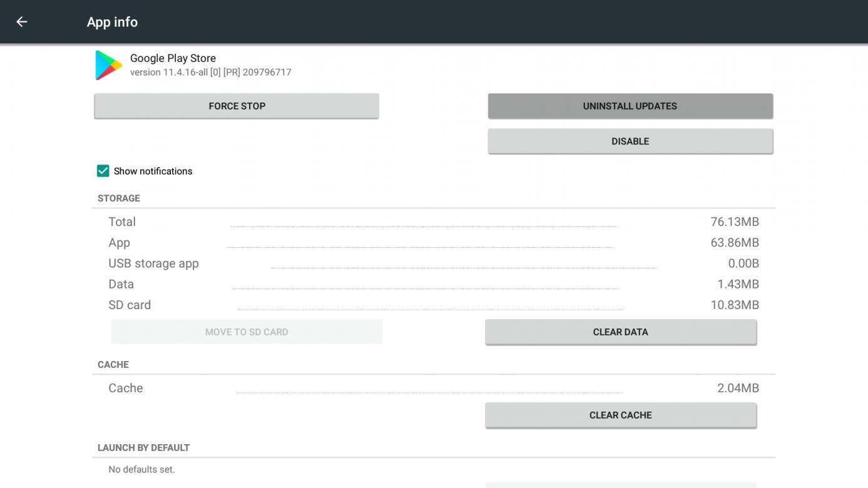
Task: Click the LAUNCH BY DEFAULT header
Action: click(143, 448)
